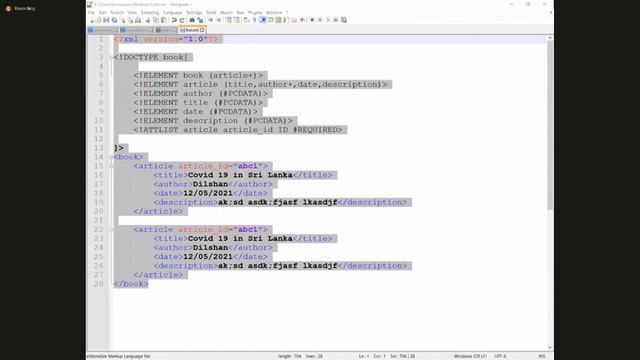Image resolution: width=640 pixels, height=360 pixels.
Task: Open the Settings menu
Action: (x=194, y=13)
